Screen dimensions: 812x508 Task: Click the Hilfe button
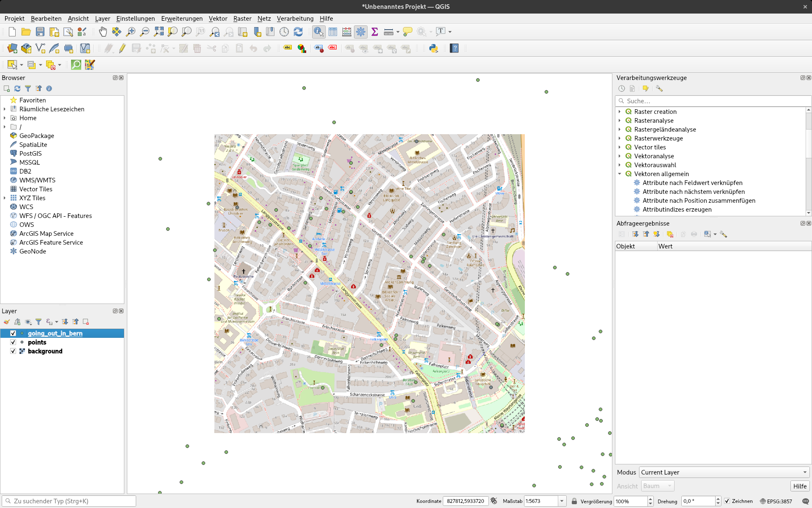click(799, 486)
